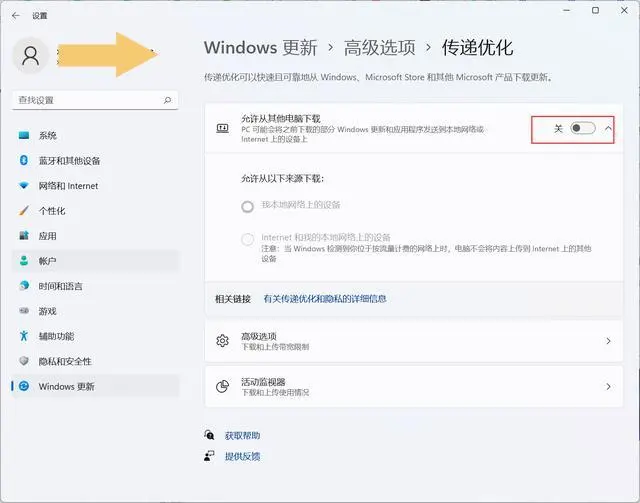640x503 pixels.
Task: Open 活动监视器 下载和上传使用情况 row
Action: pos(414,386)
